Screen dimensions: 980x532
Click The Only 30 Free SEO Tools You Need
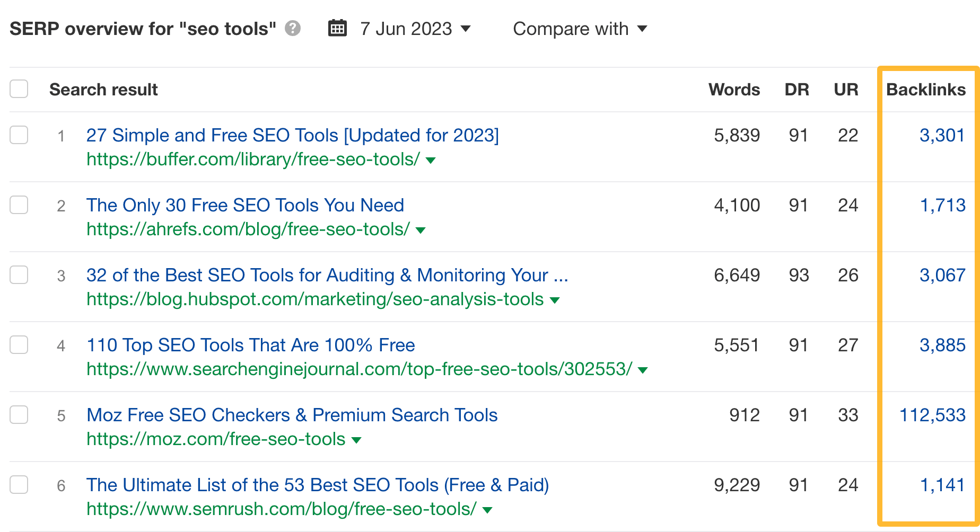coord(245,205)
